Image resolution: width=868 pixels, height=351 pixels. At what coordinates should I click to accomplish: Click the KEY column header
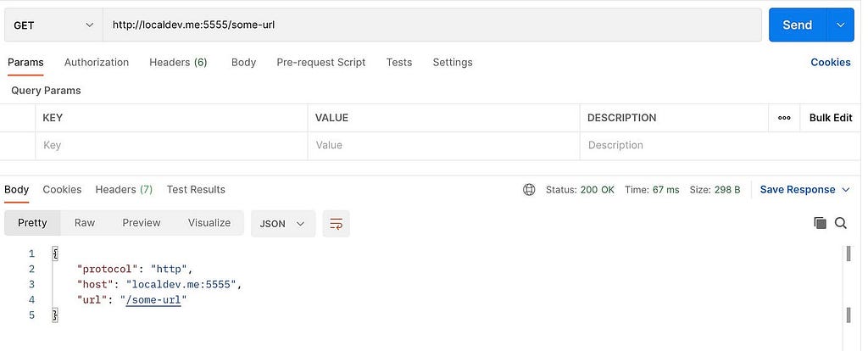coord(53,118)
